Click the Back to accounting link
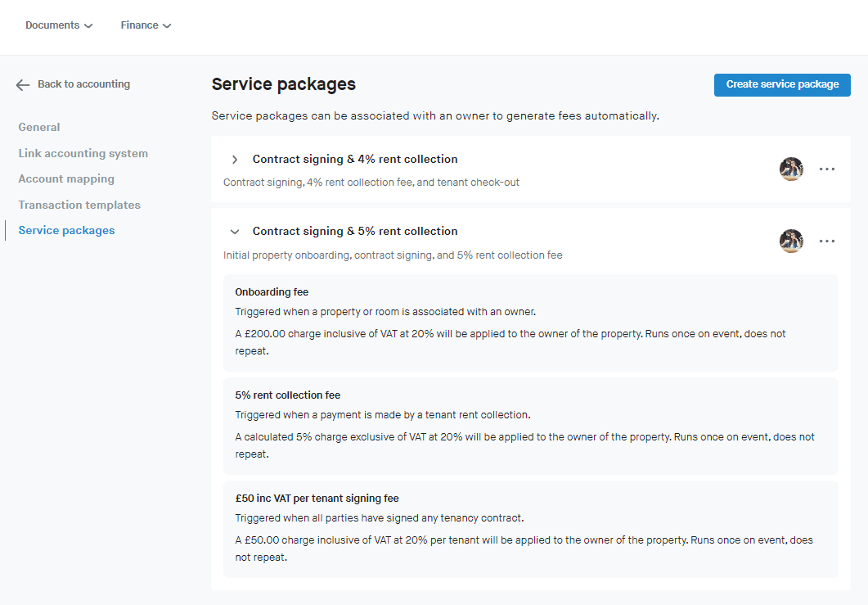Screen dimensions: 868x605 (83, 84)
